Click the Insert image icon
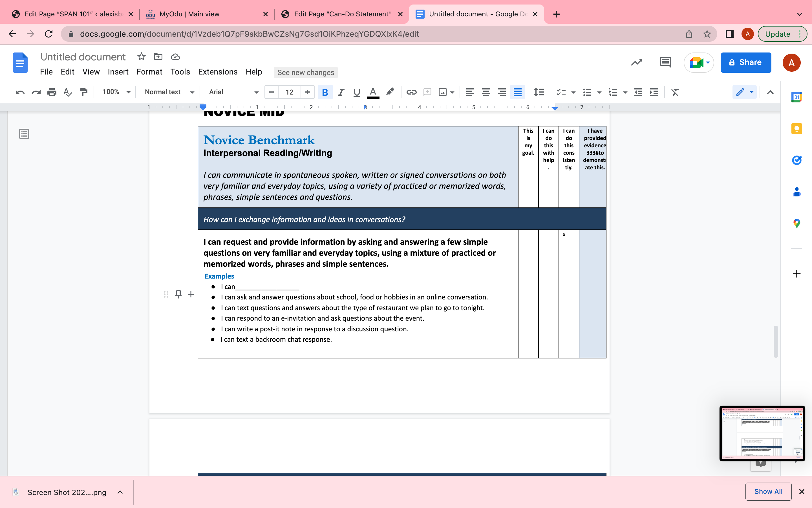This screenshot has height=508, width=812. click(443, 92)
